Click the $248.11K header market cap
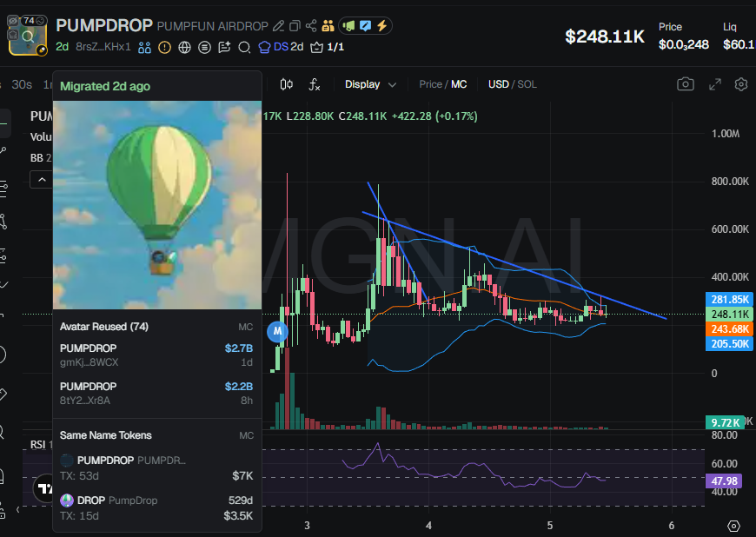 coord(605,36)
